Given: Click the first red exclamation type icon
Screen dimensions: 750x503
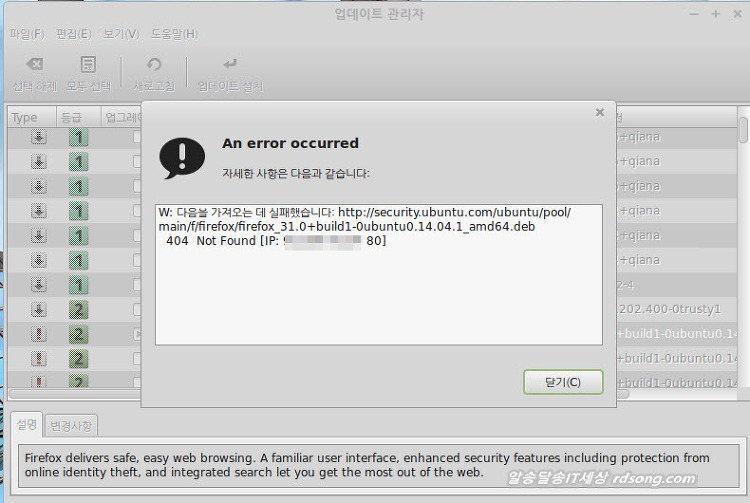Looking at the screenshot, I should point(38,334).
